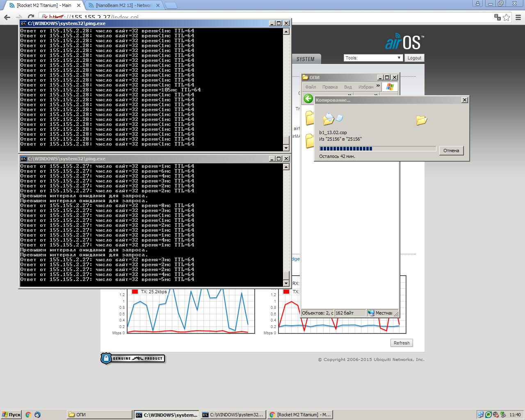
Task: Click the Refresh button
Action: [402, 343]
